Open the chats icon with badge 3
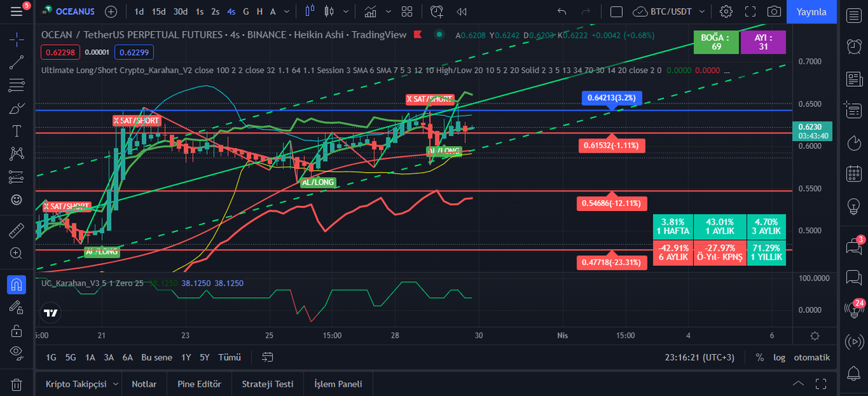 (x=854, y=248)
